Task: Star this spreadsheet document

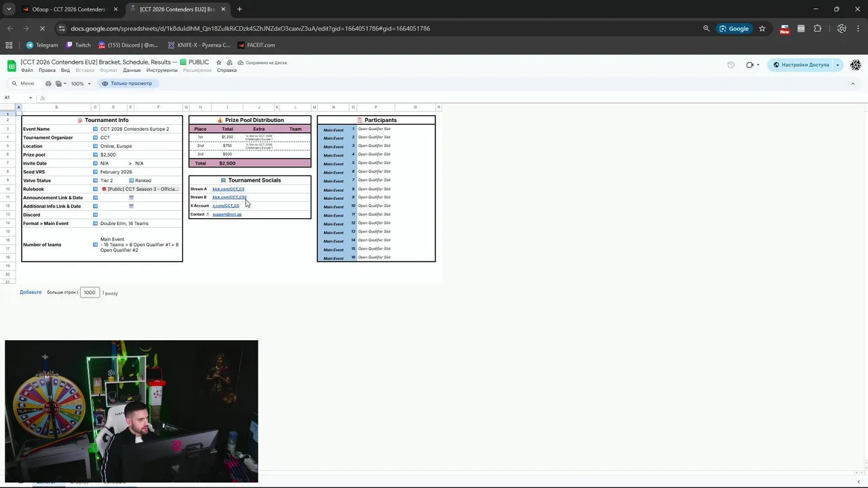Action: [x=218, y=62]
